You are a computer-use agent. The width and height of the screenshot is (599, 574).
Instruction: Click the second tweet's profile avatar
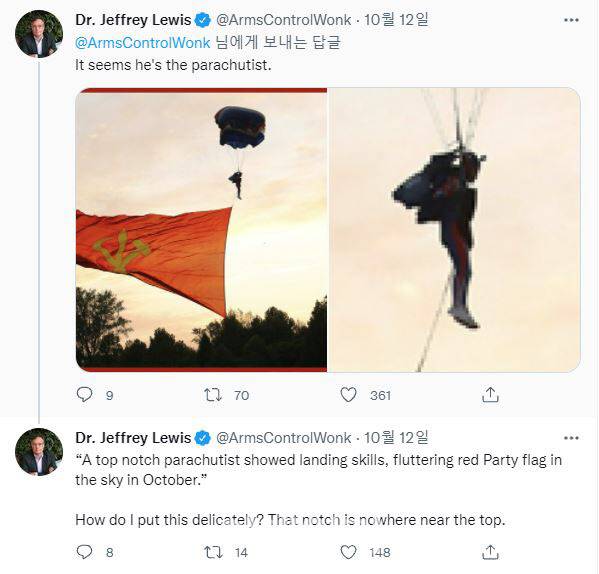(x=39, y=452)
